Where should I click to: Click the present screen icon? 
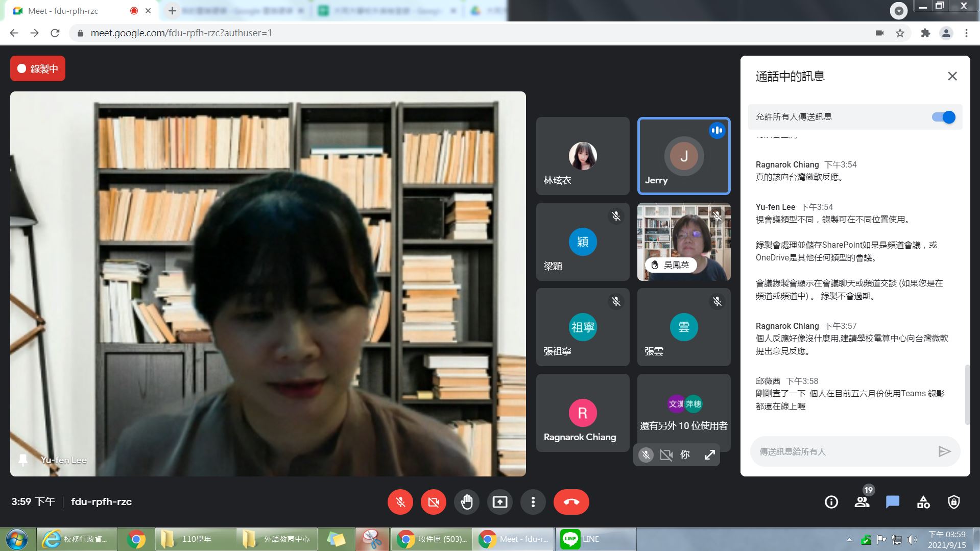(x=499, y=502)
